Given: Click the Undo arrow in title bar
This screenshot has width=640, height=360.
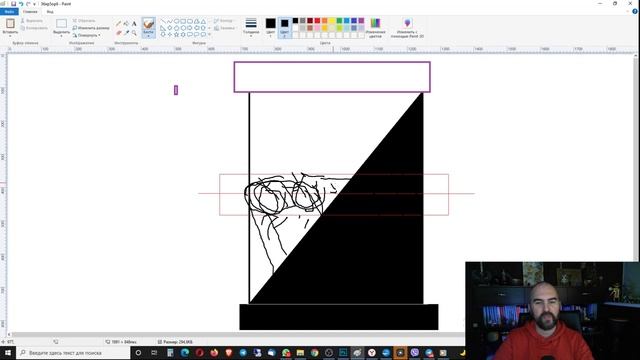Looking at the screenshot, I should [x=21, y=4].
